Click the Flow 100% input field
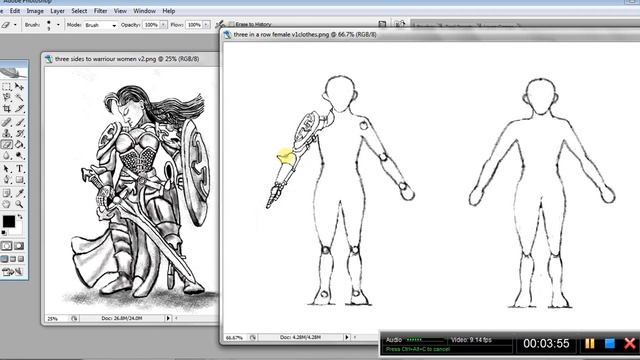Screen dimensions: 640x360 click(x=195, y=25)
